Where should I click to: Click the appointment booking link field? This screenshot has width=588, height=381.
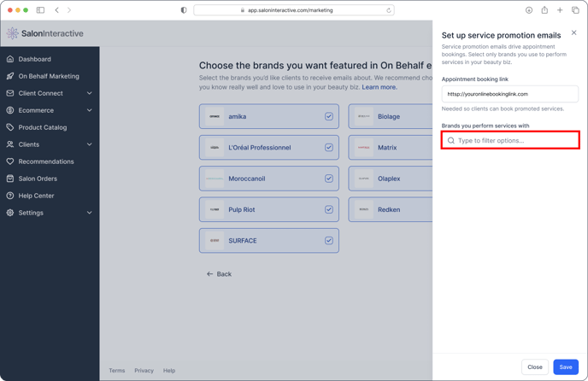tap(510, 94)
